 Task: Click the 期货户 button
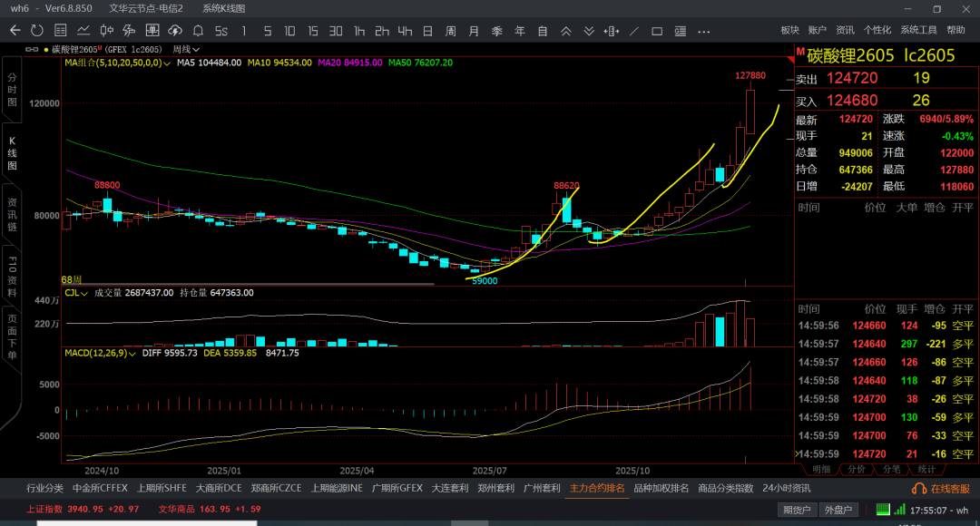click(x=798, y=510)
